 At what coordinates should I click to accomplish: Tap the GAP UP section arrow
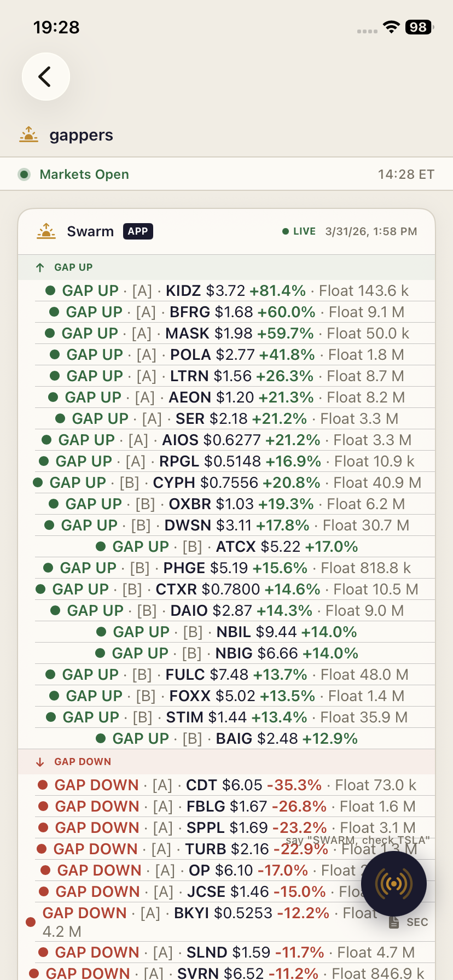[x=40, y=267]
